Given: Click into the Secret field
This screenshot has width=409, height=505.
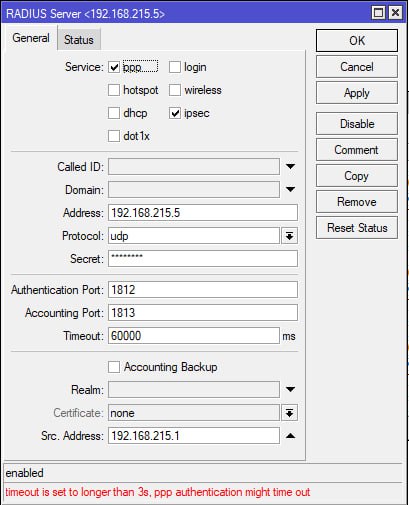Looking at the screenshot, I should coord(203,259).
